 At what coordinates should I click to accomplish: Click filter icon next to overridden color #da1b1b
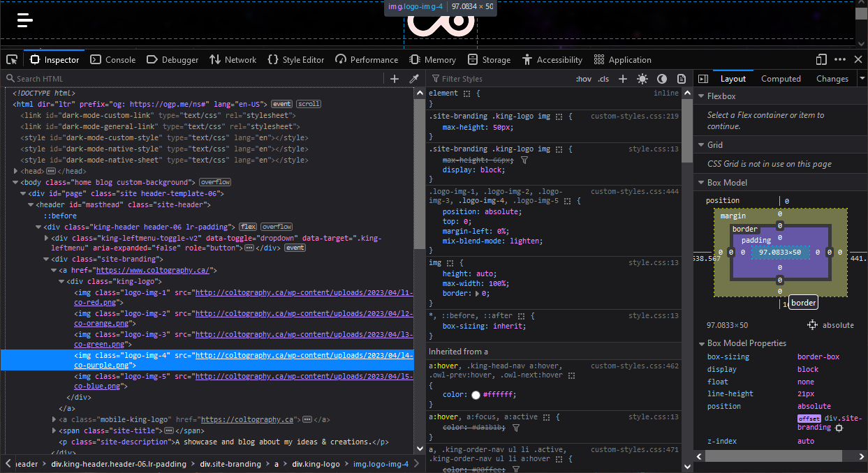pyautogui.click(x=516, y=428)
